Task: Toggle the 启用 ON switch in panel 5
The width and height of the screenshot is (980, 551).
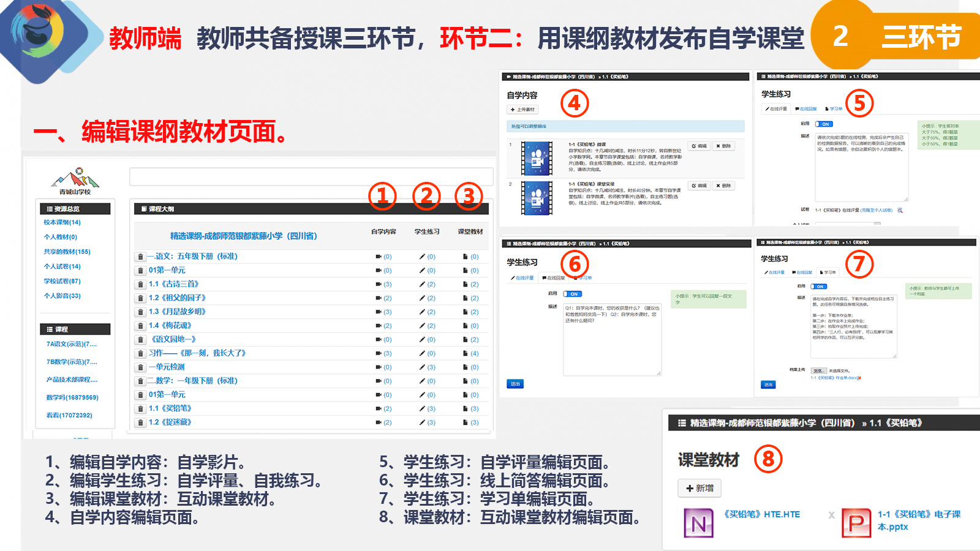Action: tap(824, 124)
